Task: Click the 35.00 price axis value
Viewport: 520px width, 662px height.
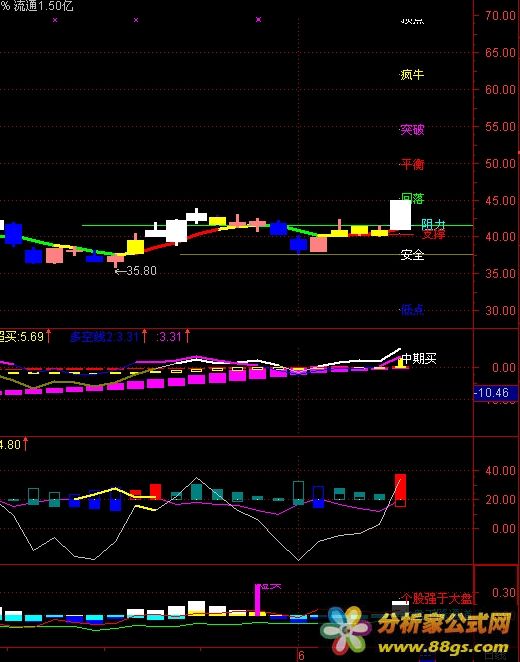Action: tap(501, 274)
